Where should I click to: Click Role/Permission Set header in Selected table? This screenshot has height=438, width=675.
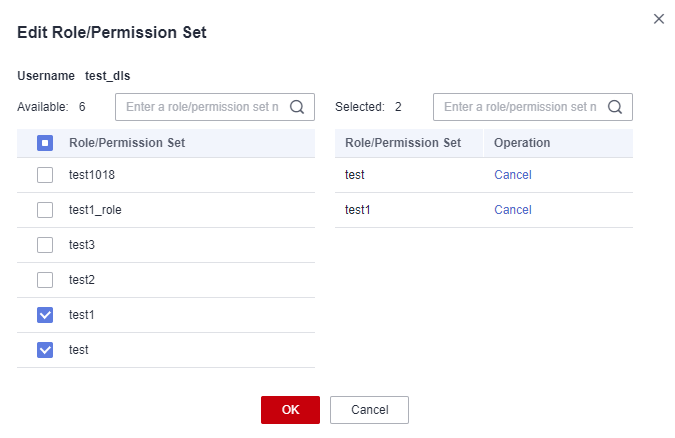(x=403, y=143)
